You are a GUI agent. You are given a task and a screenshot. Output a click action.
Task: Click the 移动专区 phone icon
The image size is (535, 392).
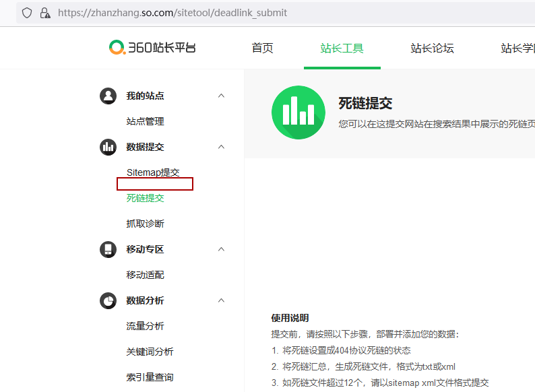(108, 249)
